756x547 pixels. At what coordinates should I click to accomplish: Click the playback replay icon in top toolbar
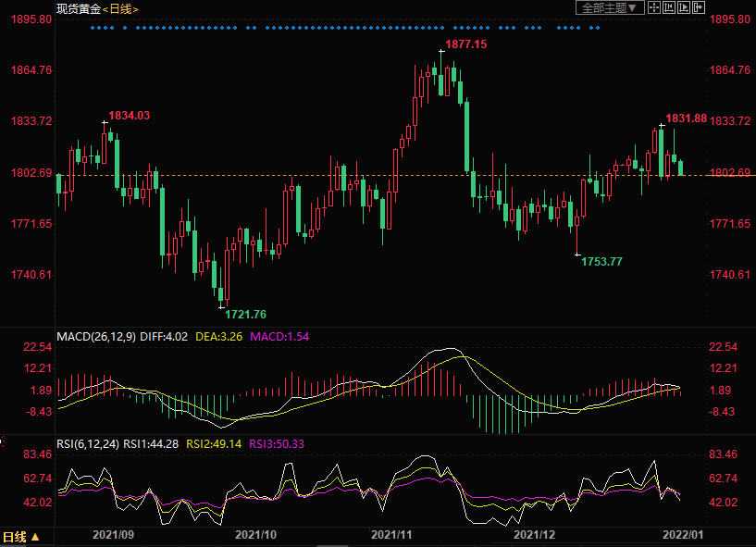682,7
